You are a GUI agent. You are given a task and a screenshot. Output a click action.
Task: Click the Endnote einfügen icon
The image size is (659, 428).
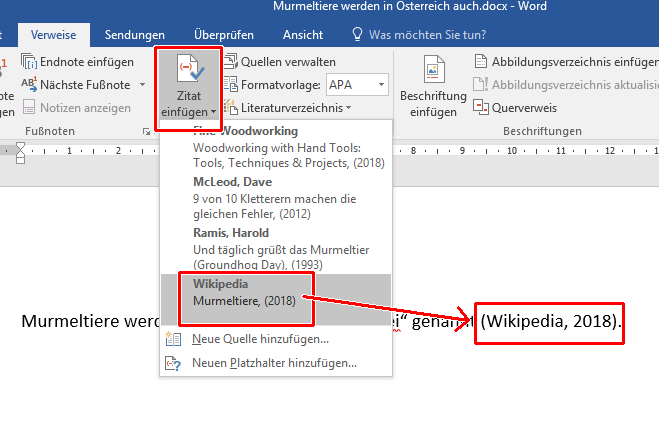(x=29, y=62)
